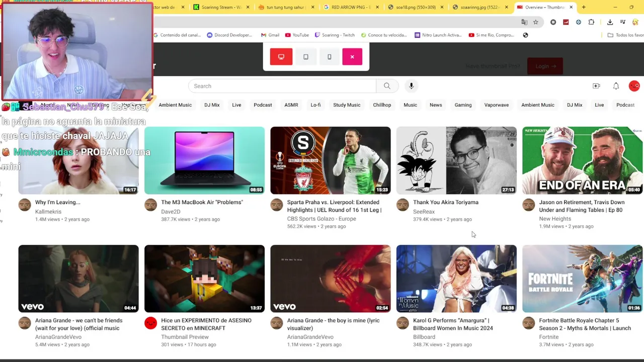Switch to mobile phone preview icon
The image size is (644, 362).
point(330,57)
